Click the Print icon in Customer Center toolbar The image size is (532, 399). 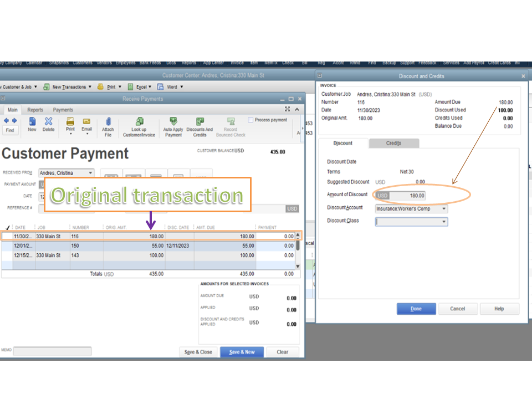click(x=100, y=87)
